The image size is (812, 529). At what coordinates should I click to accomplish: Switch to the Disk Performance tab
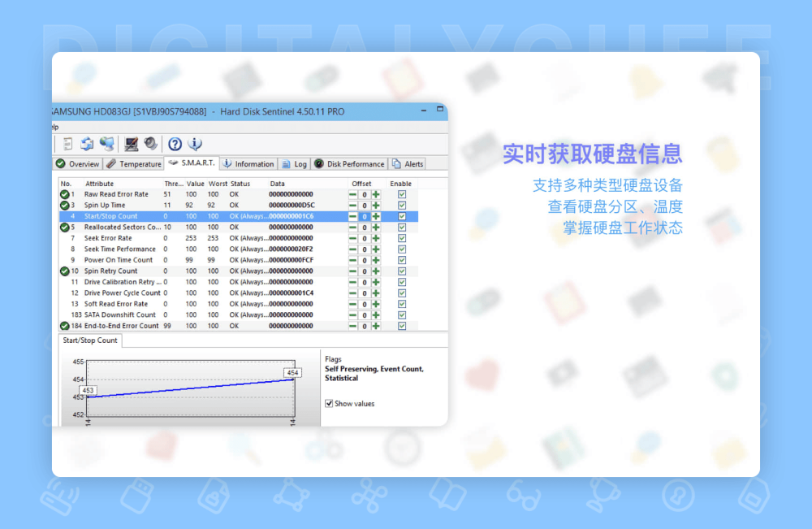(349, 163)
